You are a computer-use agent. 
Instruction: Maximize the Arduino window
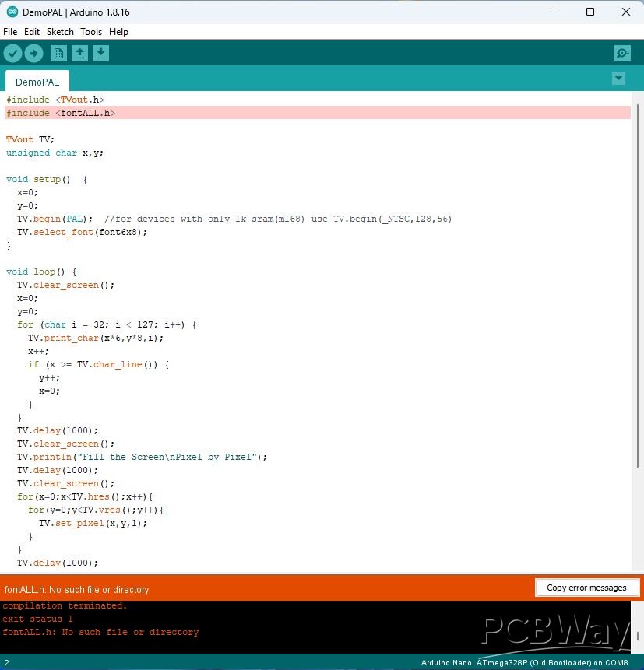589,12
